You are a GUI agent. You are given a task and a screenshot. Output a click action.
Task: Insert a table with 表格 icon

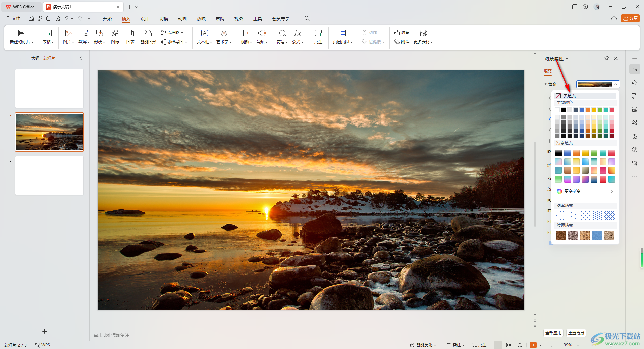click(x=48, y=33)
